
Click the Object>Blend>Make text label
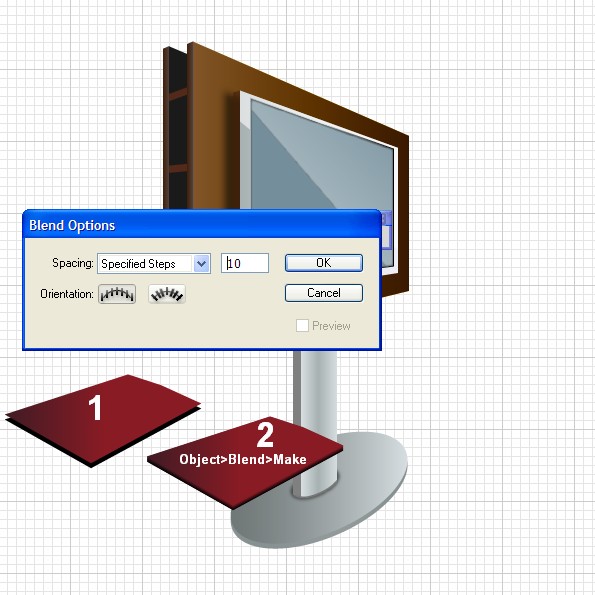pyautogui.click(x=243, y=459)
